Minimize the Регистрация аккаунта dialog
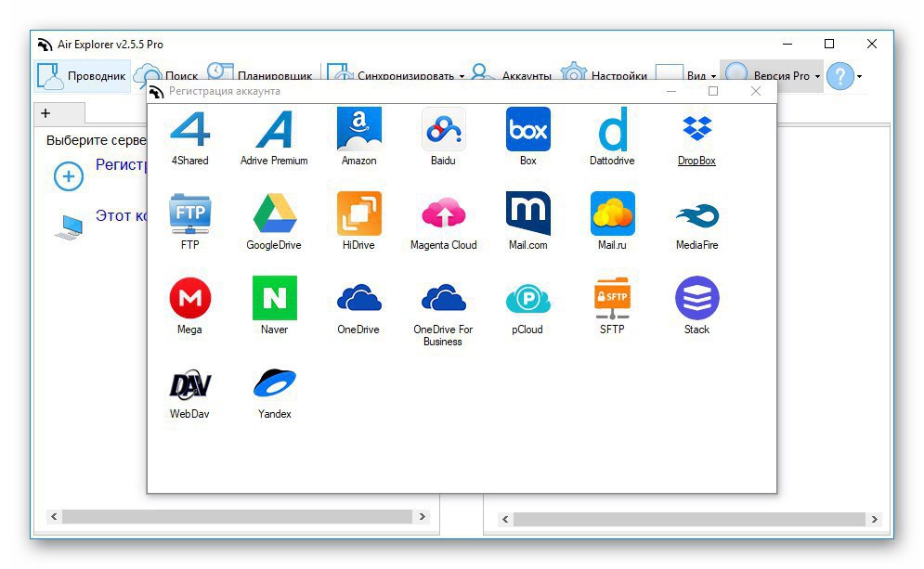 click(x=671, y=91)
